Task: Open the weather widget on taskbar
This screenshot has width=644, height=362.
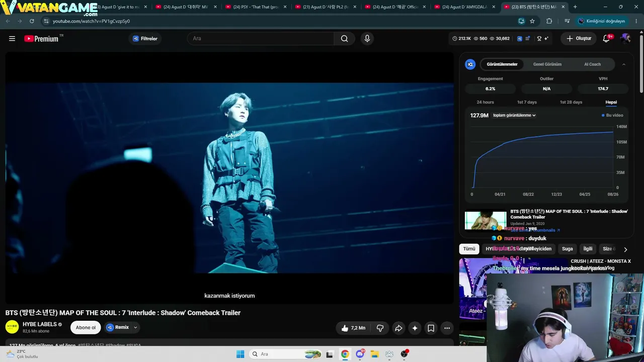Action: click(21, 354)
